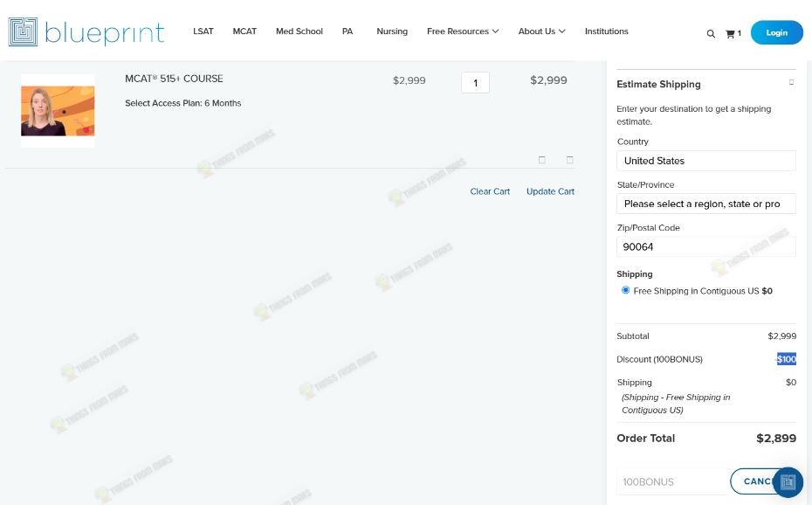Expand the About Us menu

541,31
